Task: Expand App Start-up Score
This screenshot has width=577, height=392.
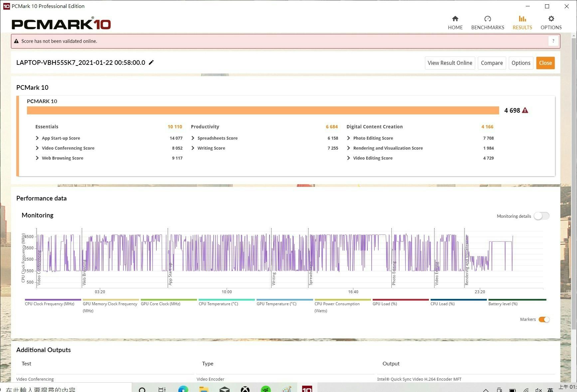Action: pyautogui.click(x=37, y=138)
